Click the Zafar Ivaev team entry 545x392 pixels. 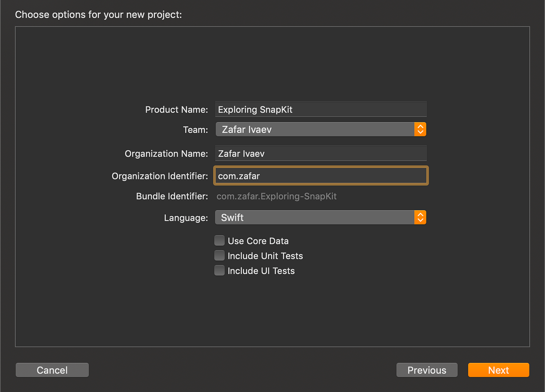click(246, 129)
